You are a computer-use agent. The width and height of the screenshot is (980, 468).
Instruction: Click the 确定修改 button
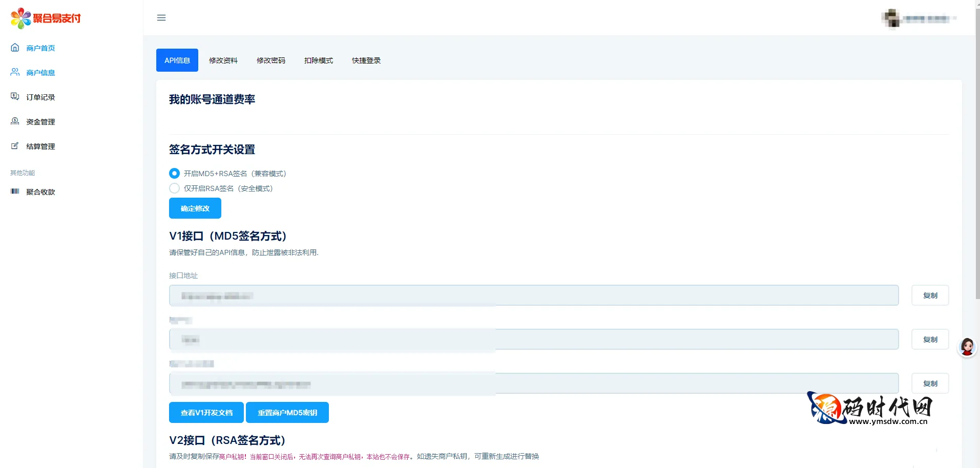click(195, 208)
